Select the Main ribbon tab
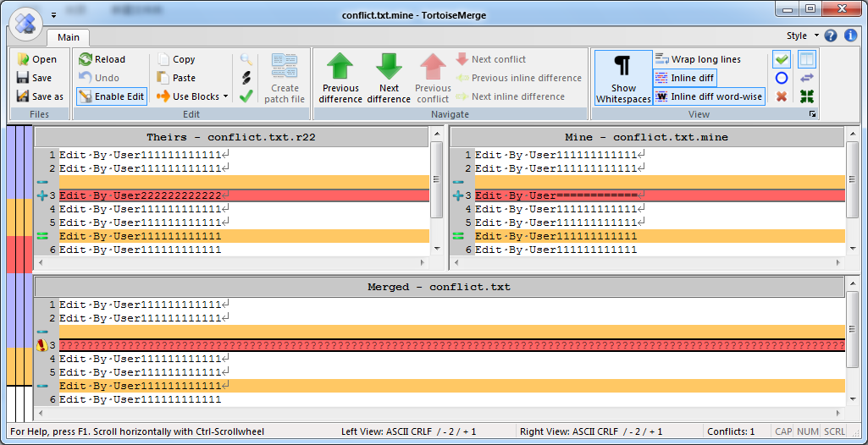Viewport: 868px width, 445px height. pos(69,37)
